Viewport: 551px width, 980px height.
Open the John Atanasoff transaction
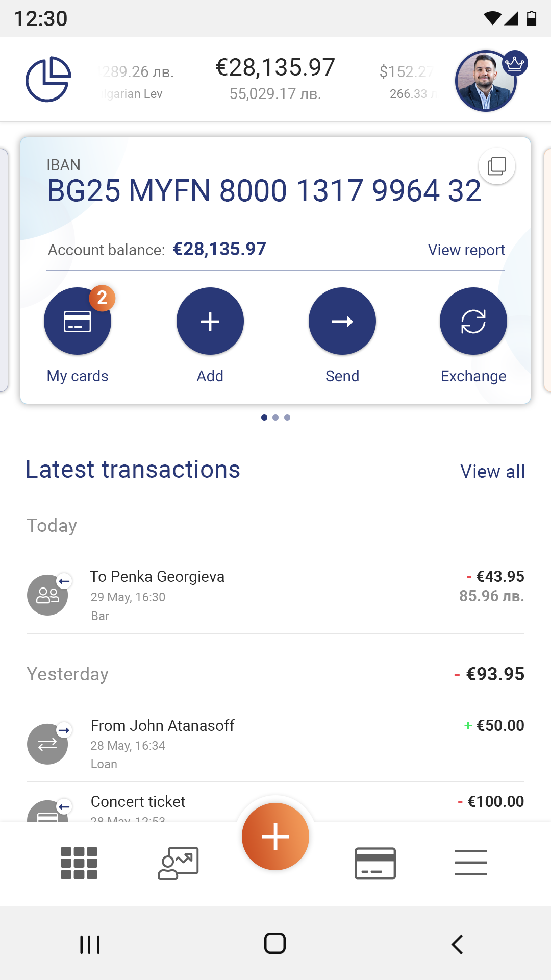[x=275, y=744]
